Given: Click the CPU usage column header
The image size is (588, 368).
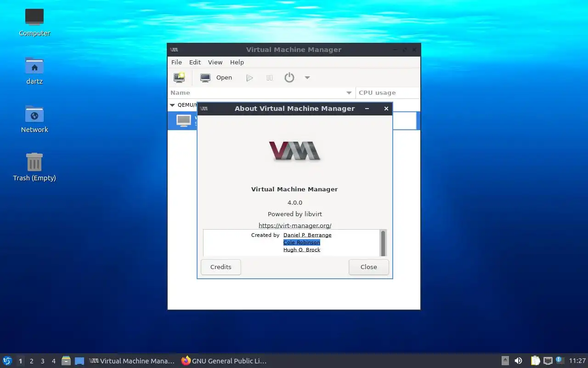Looking at the screenshot, I should (388, 92).
